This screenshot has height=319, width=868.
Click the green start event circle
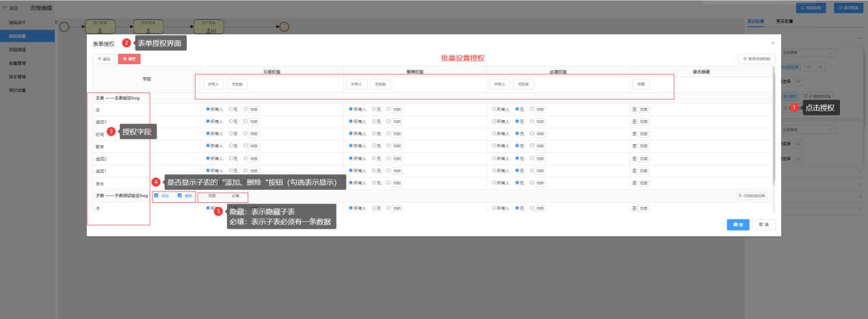(x=64, y=27)
